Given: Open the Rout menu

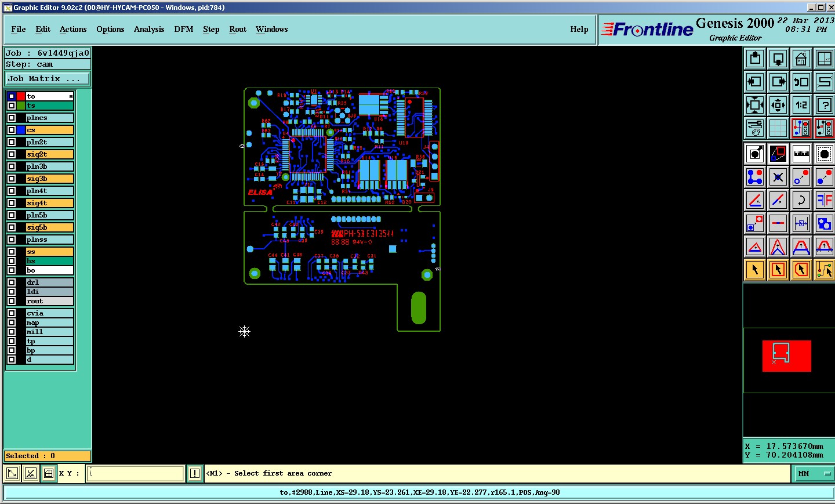Looking at the screenshot, I should click(238, 29).
